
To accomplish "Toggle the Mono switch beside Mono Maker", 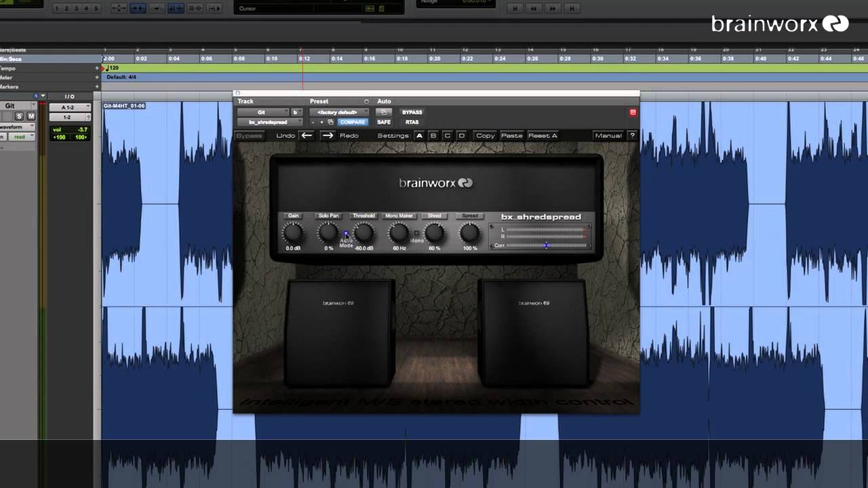I will point(416,234).
